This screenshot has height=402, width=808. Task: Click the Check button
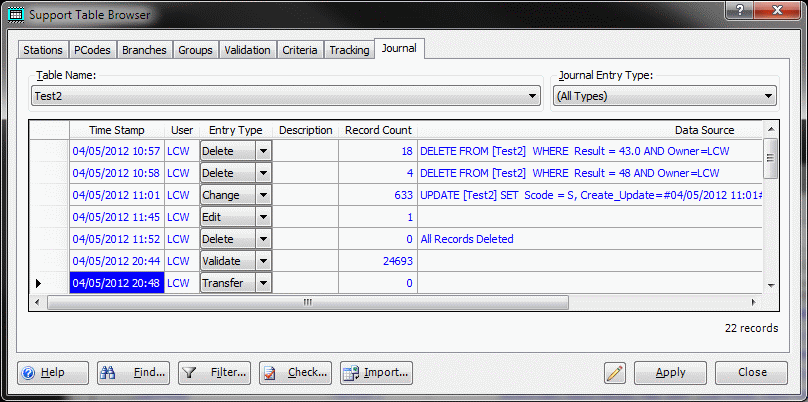point(295,372)
